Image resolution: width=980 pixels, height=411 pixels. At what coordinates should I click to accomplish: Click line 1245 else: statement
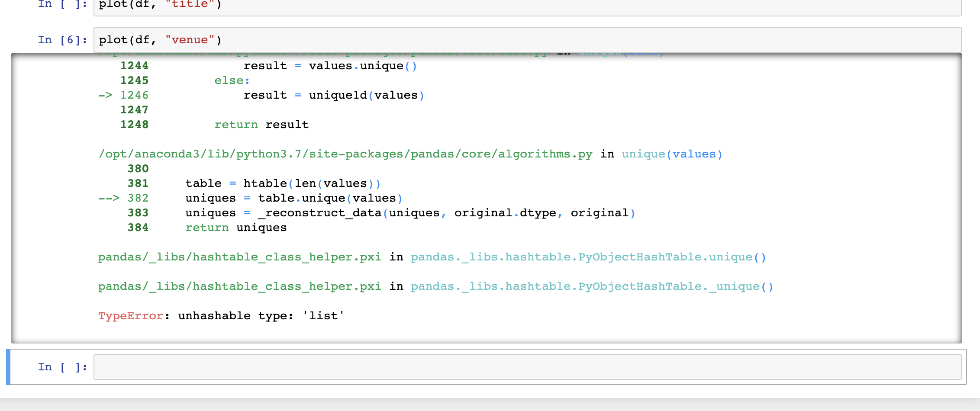coord(185,80)
